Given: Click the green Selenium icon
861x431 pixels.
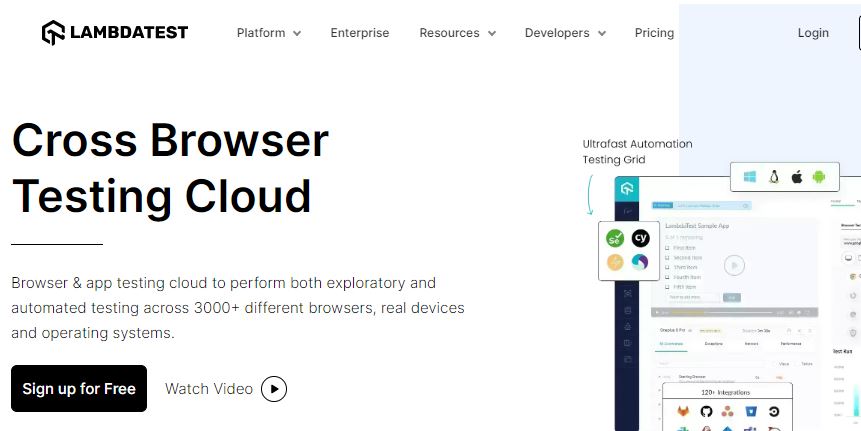Looking at the screenshot, I should coord(615,238).
